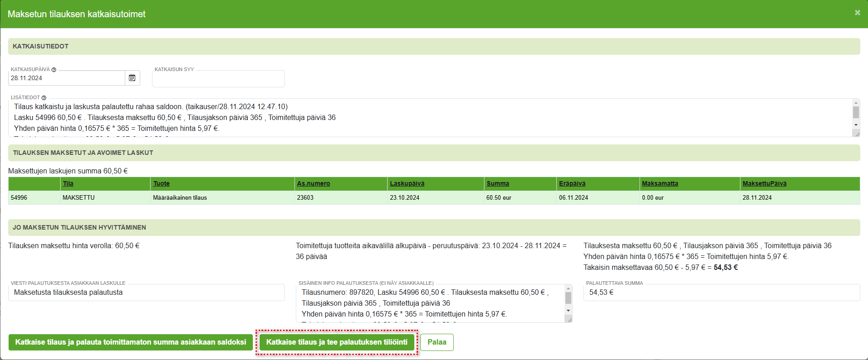The height and width of the screenshot is (360, 868).
Task: Sort table by Summa column
Action: click(x=498, y=183)
